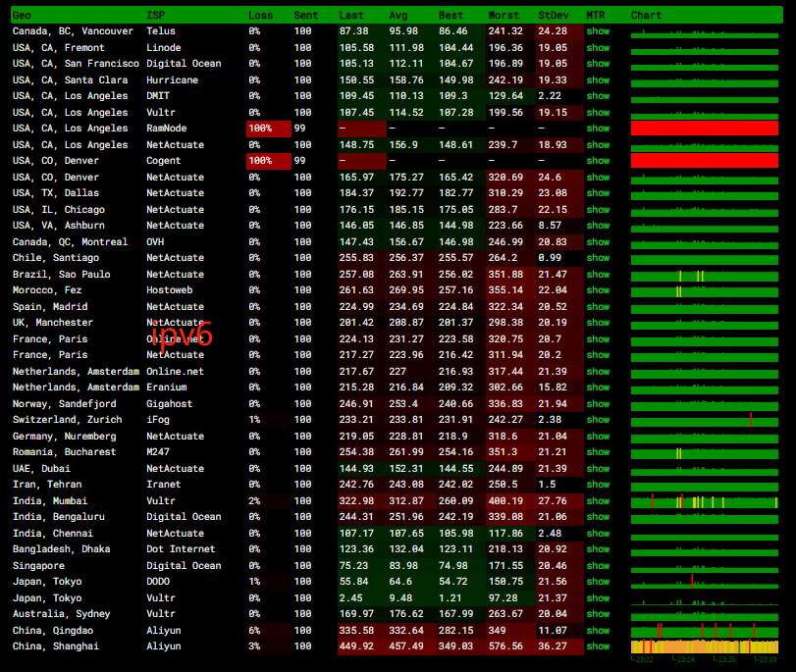The image size is (796, 672).
Task: Select 'Germany, Nuremberg' geo cell
Action: (64, 437)
